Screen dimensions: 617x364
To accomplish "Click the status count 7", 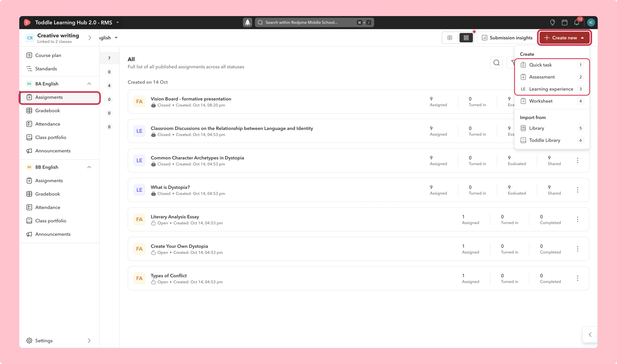I will tap(109, 58).
